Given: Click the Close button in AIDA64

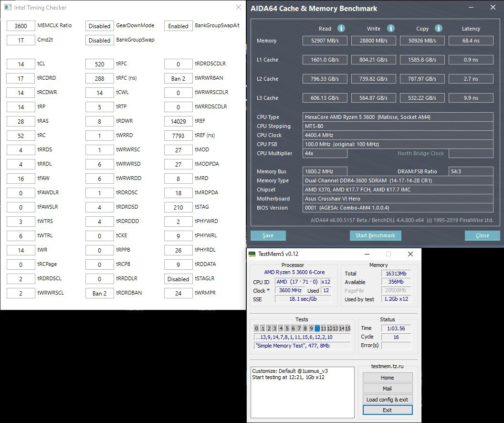Looking at the screenshot, I should click(x=482, y=235).
